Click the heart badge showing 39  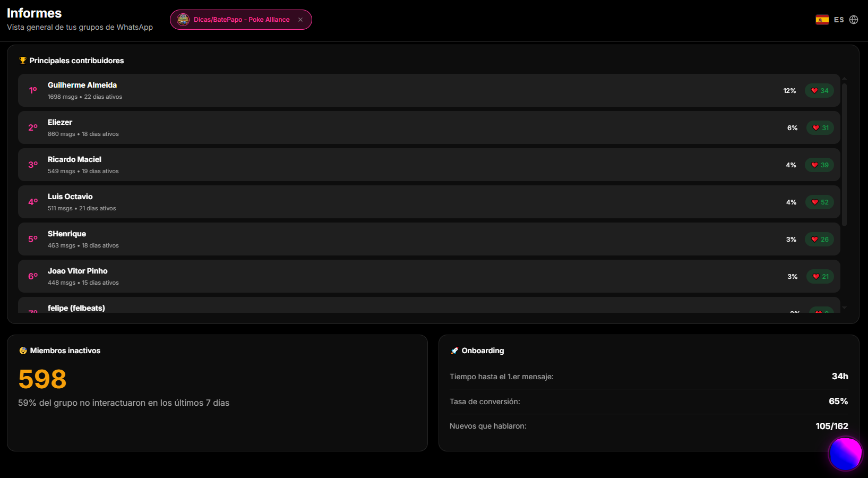(x=819, y=165)
